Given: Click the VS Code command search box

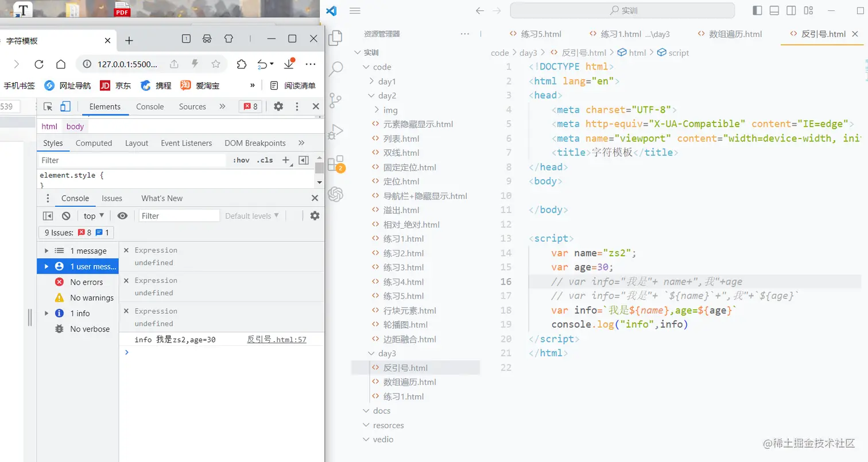Looking at the screenshot, I should (622, 10).
